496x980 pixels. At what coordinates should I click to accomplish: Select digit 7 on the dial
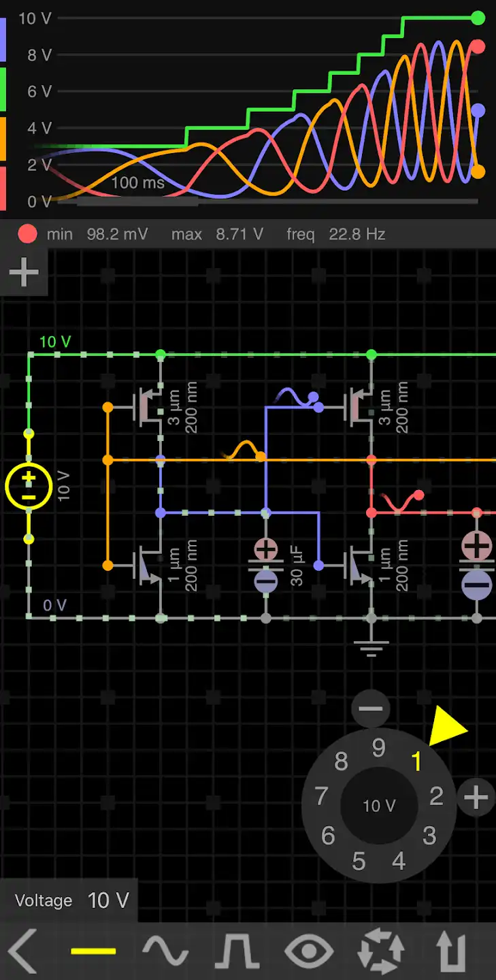321,796
